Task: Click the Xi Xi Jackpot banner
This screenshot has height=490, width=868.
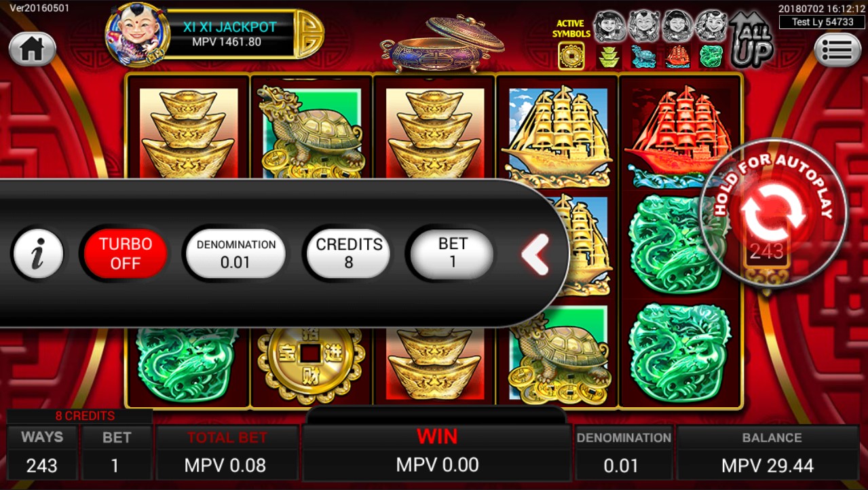Action: (229, 35)
